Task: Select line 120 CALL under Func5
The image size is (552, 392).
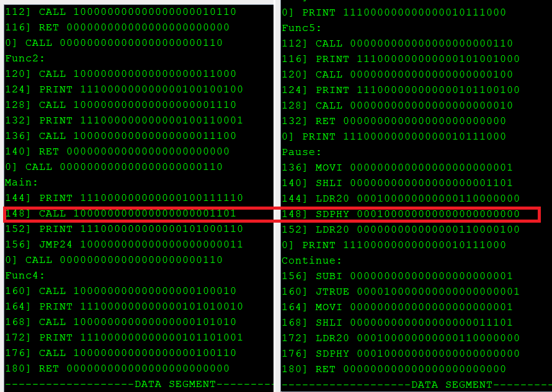Action: click(x=397, y=74)
